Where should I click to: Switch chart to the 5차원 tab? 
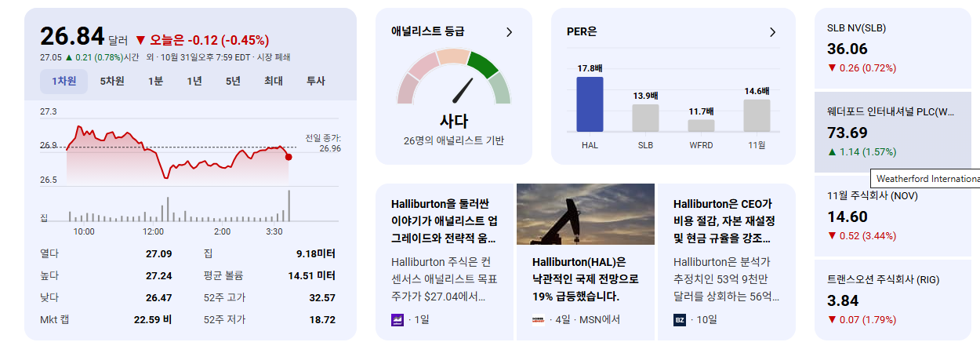[x=111, y=82]
